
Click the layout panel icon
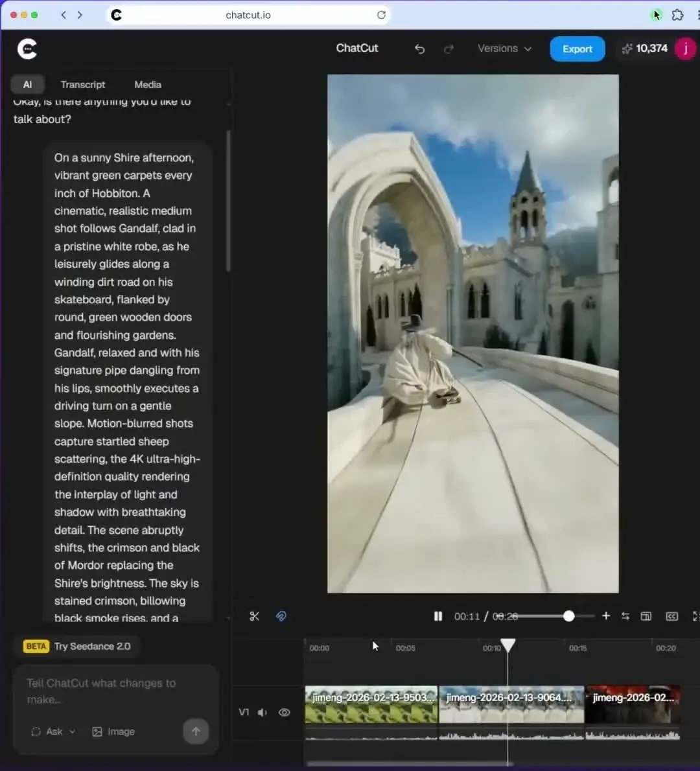pyautogui.click(x=646, y=616)
